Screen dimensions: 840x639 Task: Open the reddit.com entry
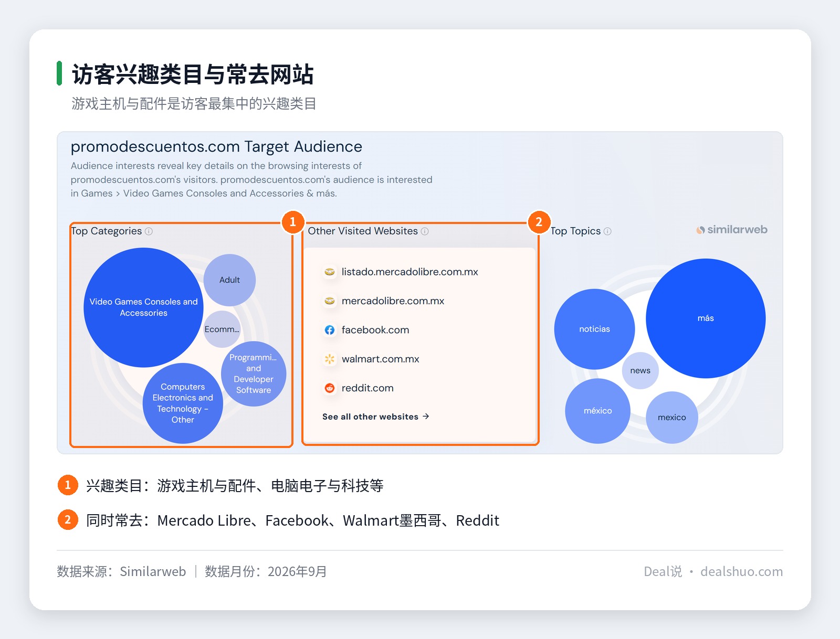pos(367,388)
